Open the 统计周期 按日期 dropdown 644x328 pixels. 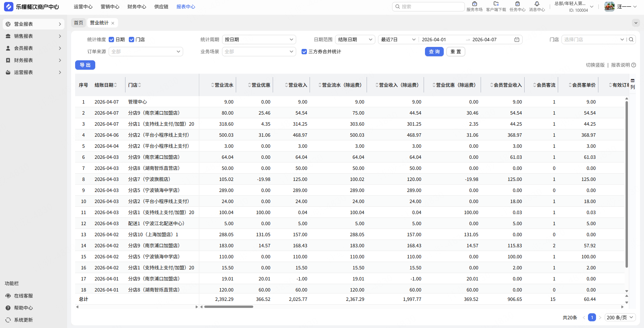click(259, 40)
